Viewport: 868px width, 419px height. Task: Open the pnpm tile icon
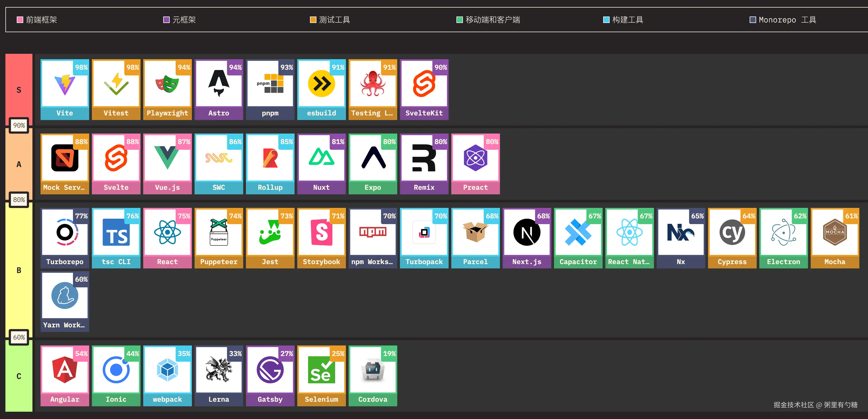(x=270, y=84)
